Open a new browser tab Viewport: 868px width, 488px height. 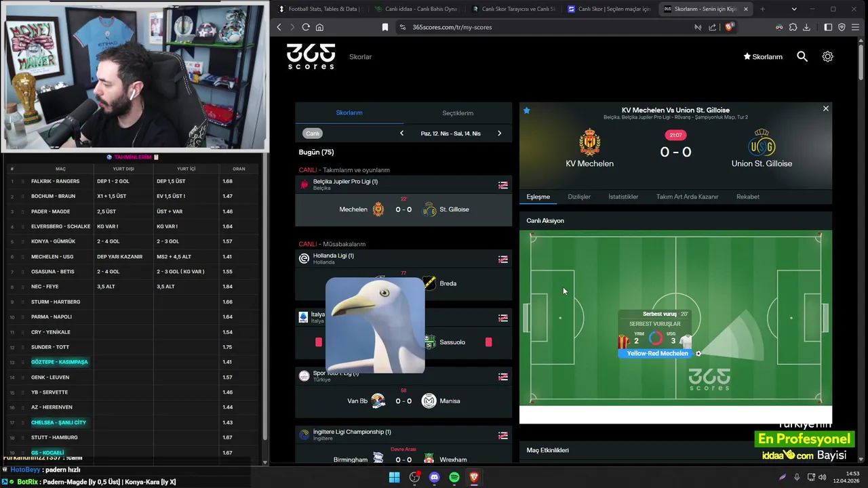point(762,9)
